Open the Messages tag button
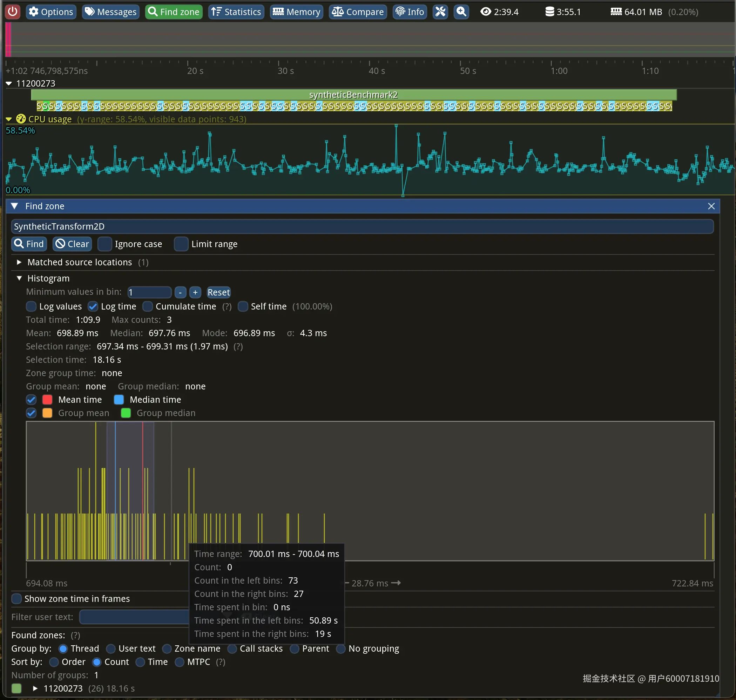736x700 pixels. 110,12
